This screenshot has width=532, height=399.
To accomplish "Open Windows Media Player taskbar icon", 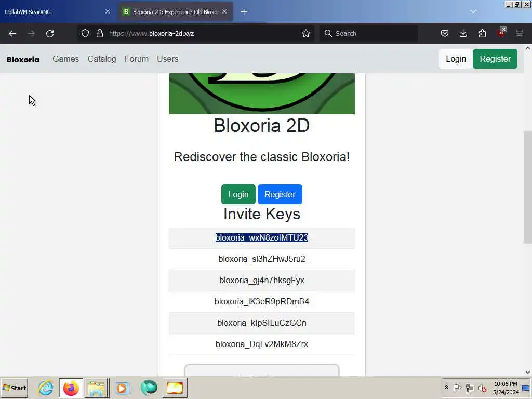I will tap(122, 388).
